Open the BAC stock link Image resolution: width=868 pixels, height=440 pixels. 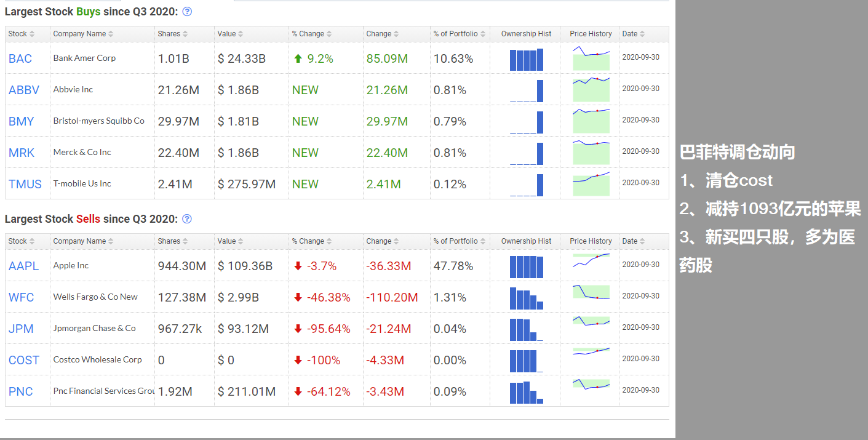20,58
